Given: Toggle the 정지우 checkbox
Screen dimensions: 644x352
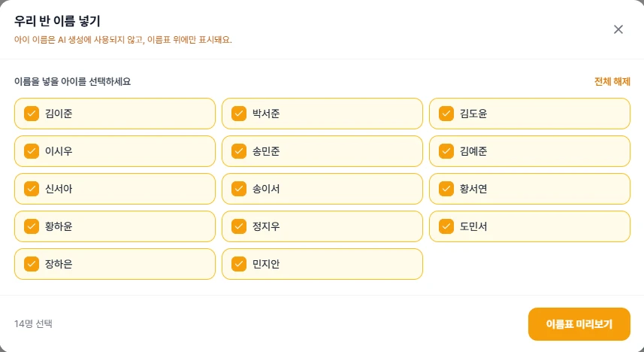Looking at the screenshot, I should 239,226.
